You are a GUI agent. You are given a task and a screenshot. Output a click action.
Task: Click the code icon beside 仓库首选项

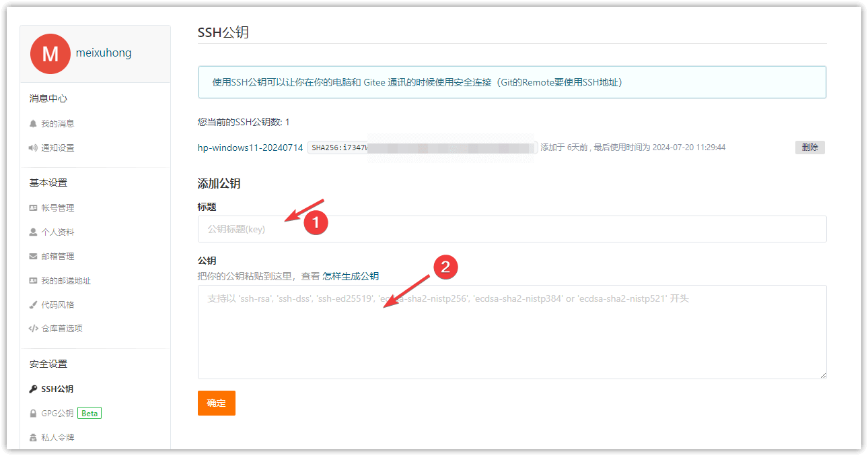click(33, 329)
